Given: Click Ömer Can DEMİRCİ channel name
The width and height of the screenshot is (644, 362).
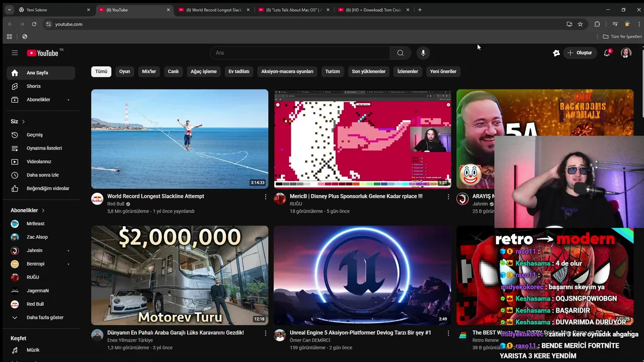Looking at the screenshot, I should pos(310,340).
